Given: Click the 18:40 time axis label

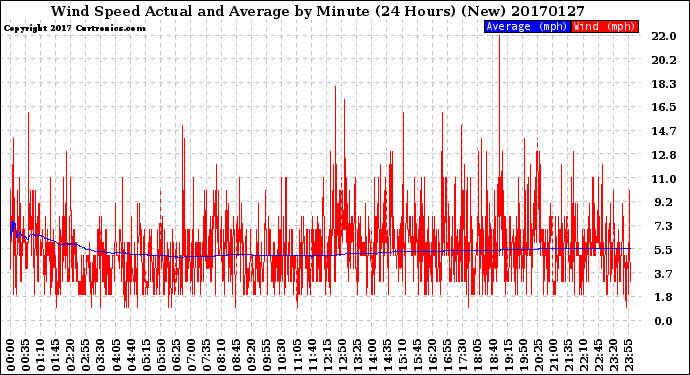Looking at the screenshot, I should point(493,355).
